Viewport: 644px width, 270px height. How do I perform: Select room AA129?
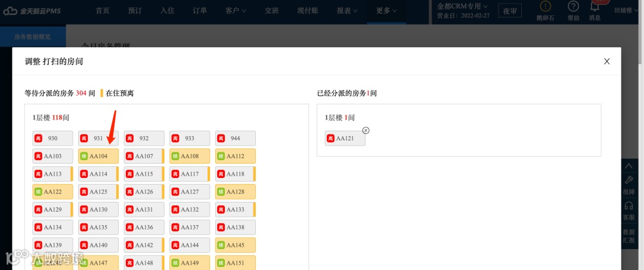[53, 210]
